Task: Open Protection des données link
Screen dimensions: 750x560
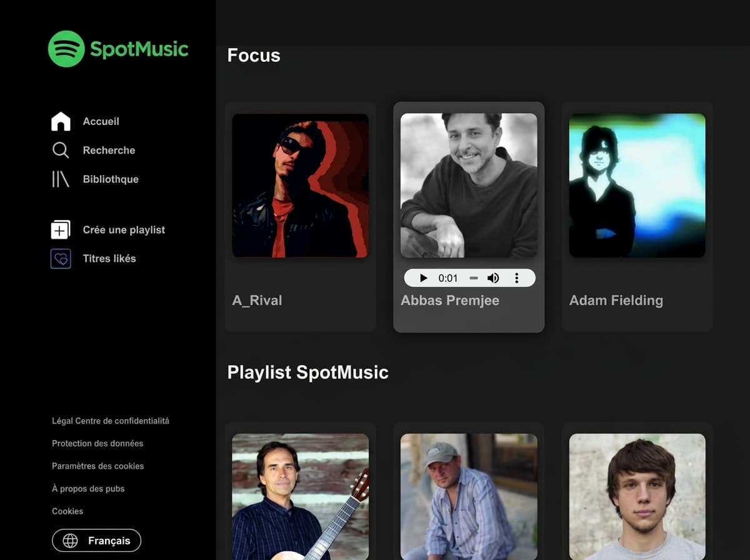Action: pyautogui.click(x=97, y=443)
